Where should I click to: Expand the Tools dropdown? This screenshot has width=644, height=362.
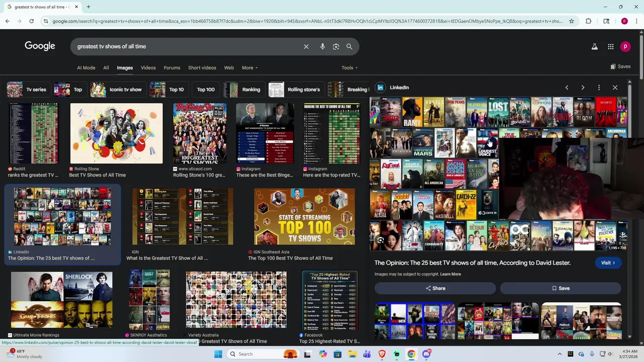click(x=350, y=67)
